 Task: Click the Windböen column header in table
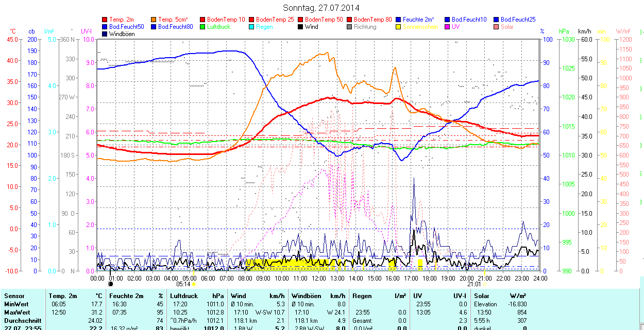tap(308, 296)
